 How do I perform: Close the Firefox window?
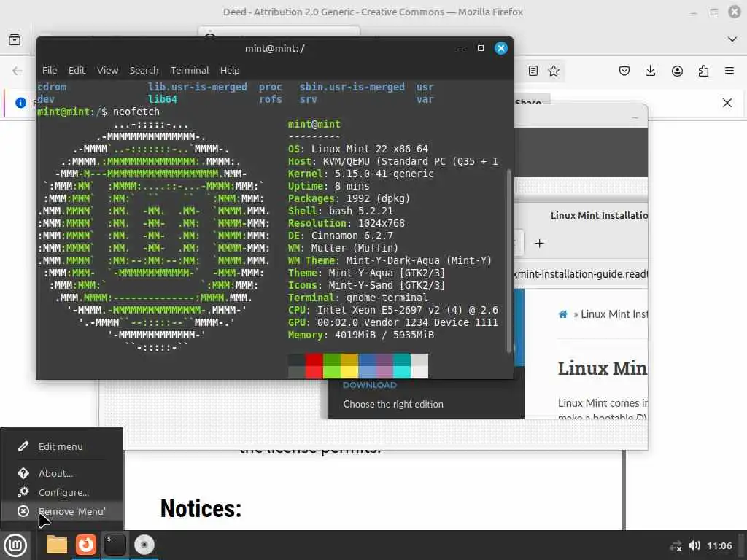tap(735, 12)
